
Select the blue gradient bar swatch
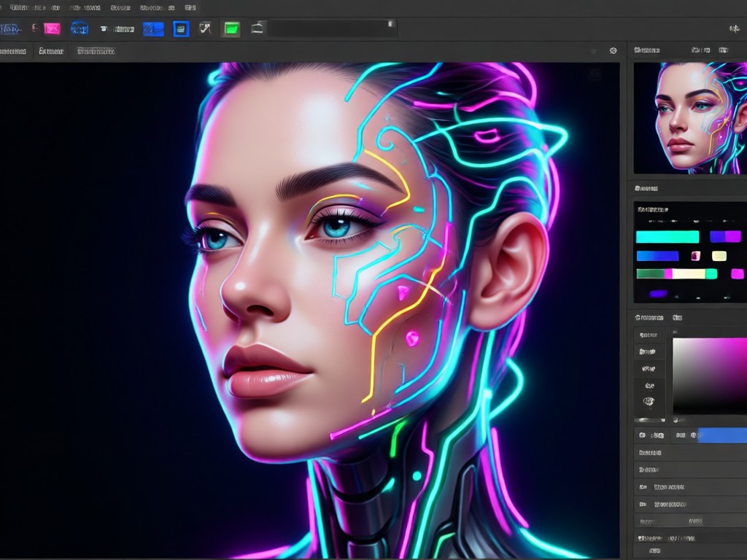tap(657, 256)
